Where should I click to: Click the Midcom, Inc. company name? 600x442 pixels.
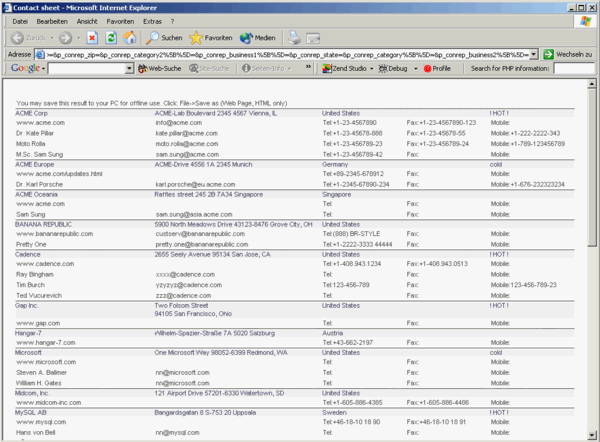click(x=33, y=393)
